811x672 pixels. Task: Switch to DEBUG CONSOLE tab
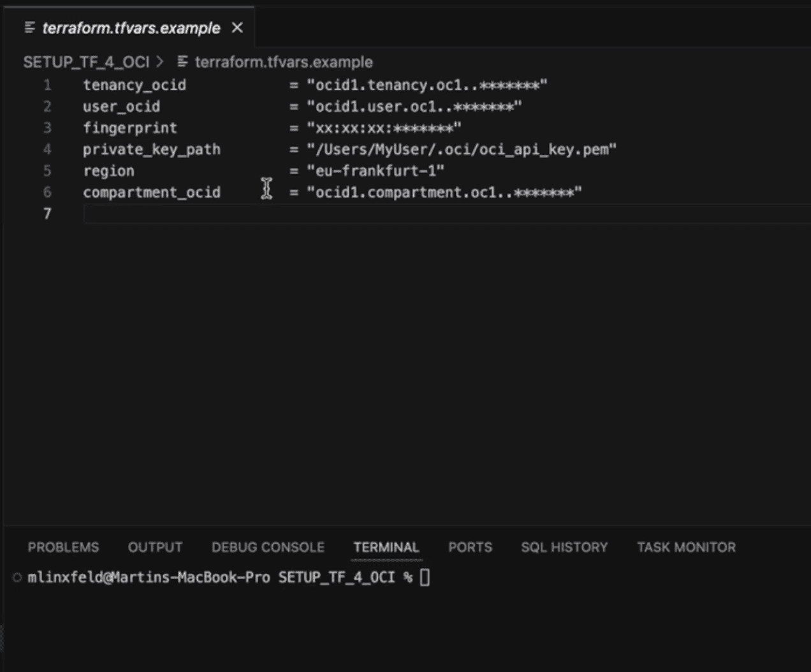pos(268,547)
